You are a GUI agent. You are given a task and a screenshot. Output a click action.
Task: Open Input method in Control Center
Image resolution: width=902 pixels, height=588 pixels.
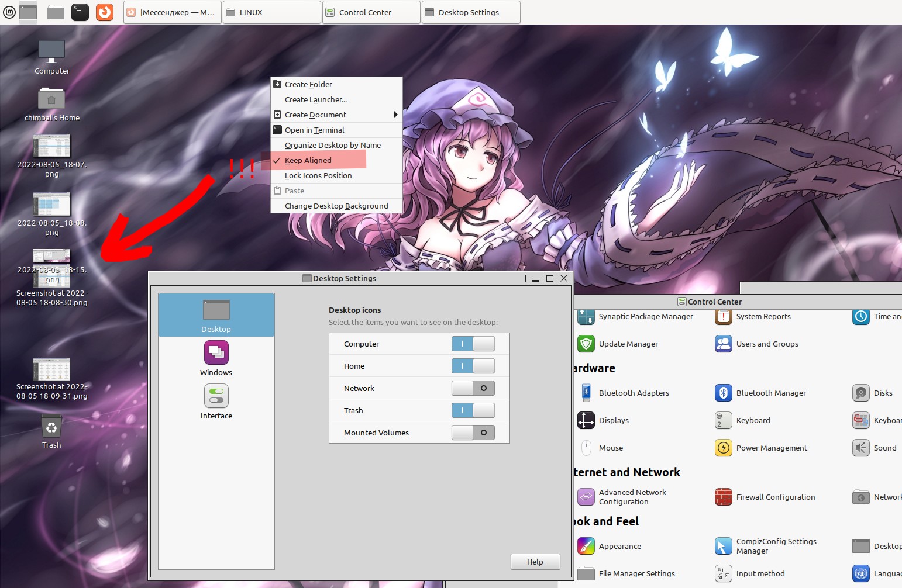click(x=750, y=573)
